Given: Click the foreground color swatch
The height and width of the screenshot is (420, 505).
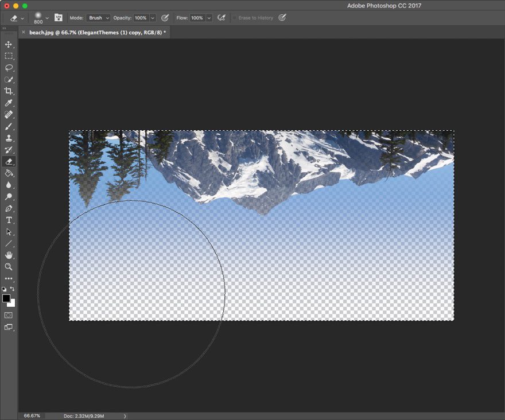Looking at the screenshot, I should click(6, 298).
